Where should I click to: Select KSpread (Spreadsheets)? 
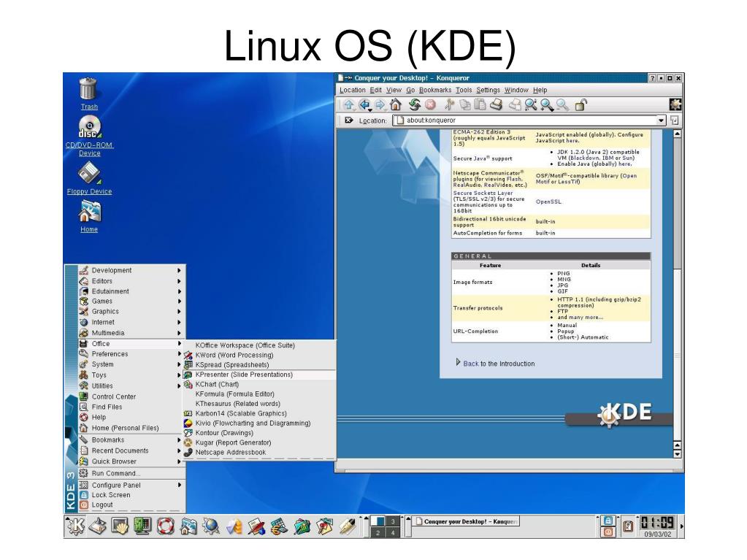[258, 365]
